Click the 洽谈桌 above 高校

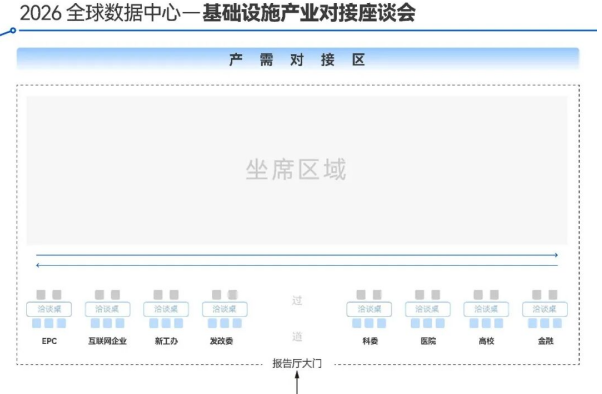(x=486, y=309)
